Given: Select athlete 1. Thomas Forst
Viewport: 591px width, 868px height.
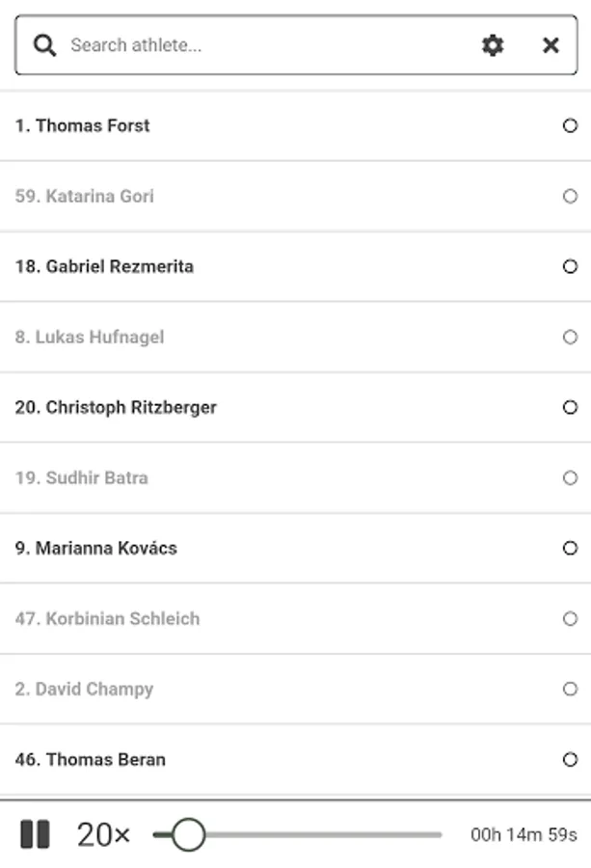Looking at the screenshot, I should (83, 125).
